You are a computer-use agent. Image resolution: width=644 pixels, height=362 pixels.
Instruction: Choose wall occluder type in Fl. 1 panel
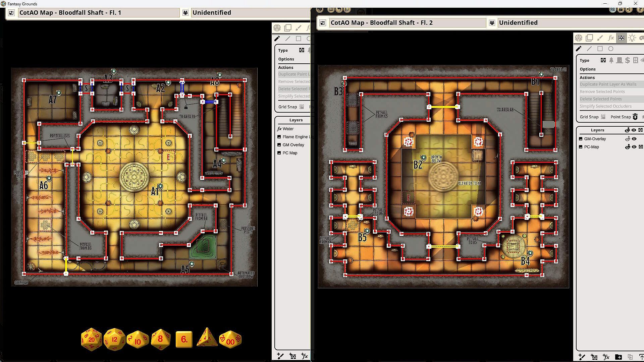point(302,50)
